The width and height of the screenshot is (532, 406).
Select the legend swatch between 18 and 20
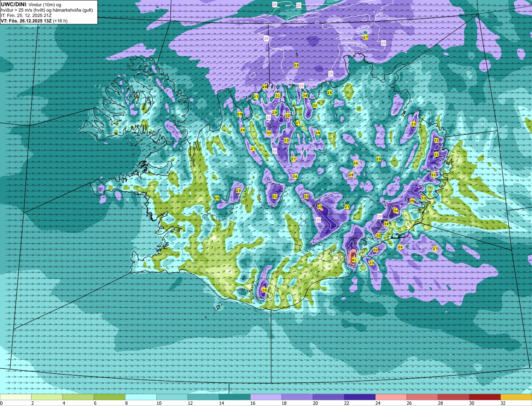click(x=297, y=397)
